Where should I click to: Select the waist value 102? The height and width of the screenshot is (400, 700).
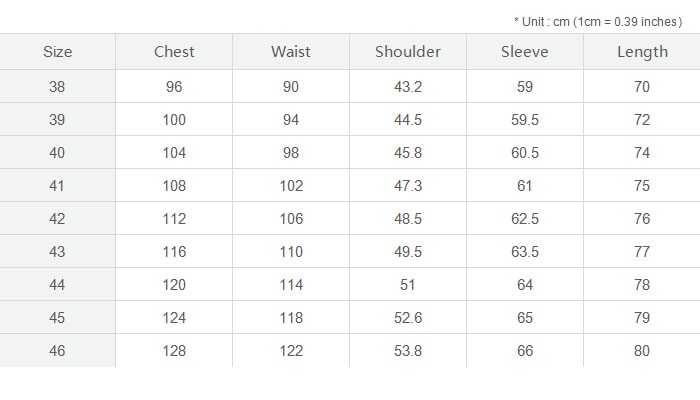(x=291, y=186)
